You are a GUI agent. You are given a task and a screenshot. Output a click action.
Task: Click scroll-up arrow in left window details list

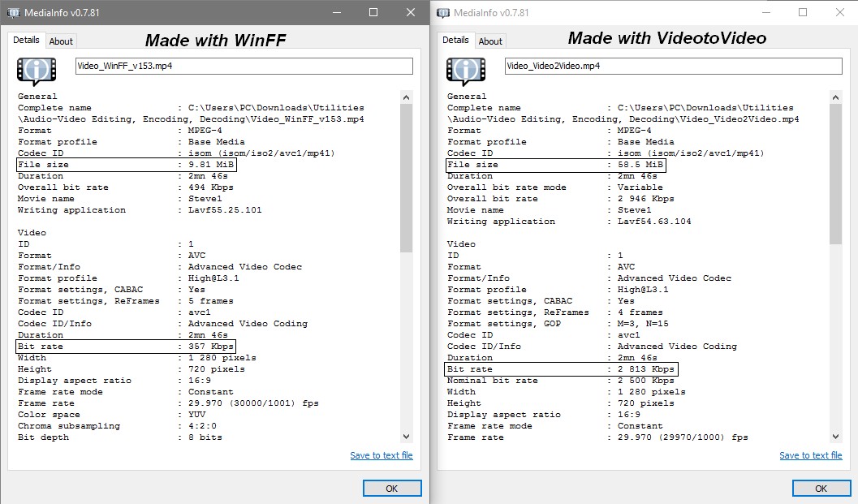coord(406,97)
